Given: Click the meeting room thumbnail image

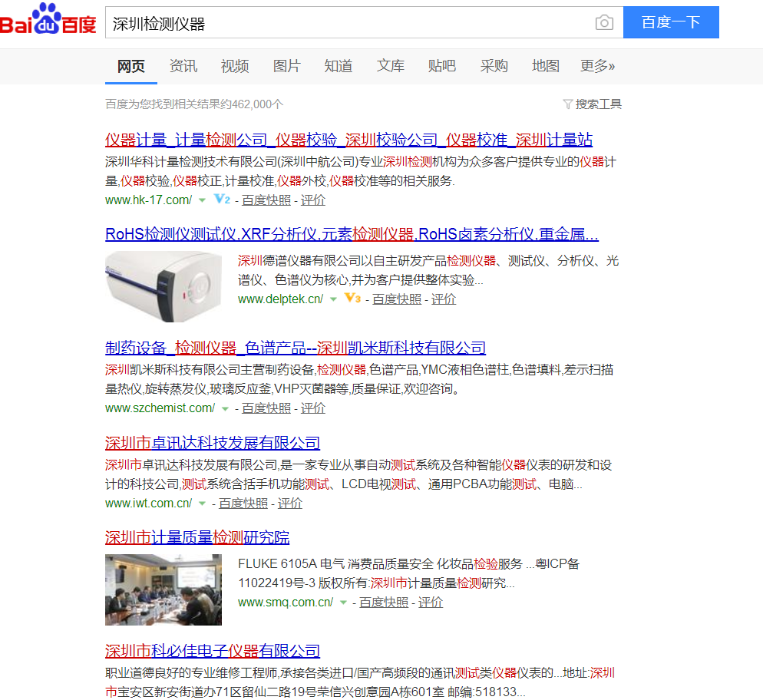Looking at the screenshot, I should click(x=163, y=589).
